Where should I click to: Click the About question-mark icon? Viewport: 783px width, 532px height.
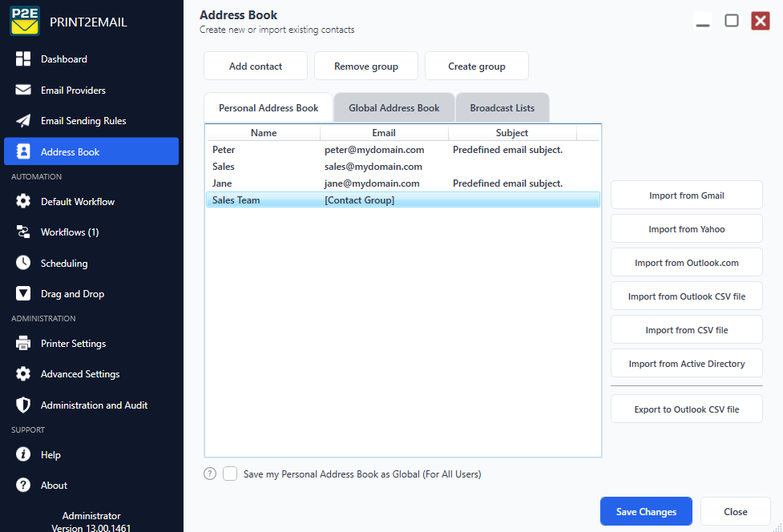pyautogui.click(x=23, y=485)
